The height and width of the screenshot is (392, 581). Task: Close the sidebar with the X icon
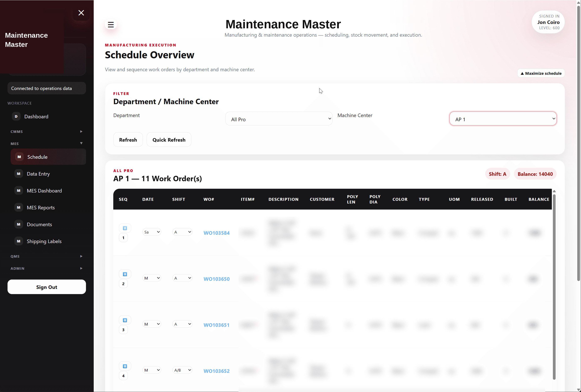point(81,13)
